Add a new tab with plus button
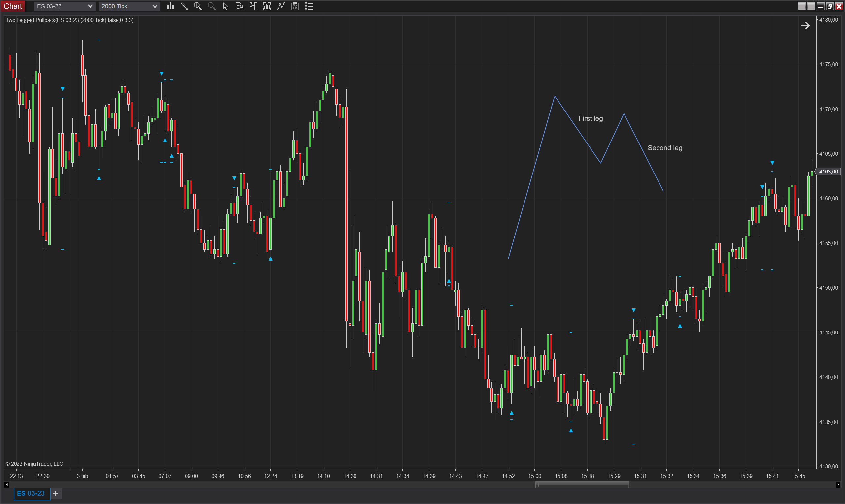Screen dimensions: 845x504 coord(56,493)
